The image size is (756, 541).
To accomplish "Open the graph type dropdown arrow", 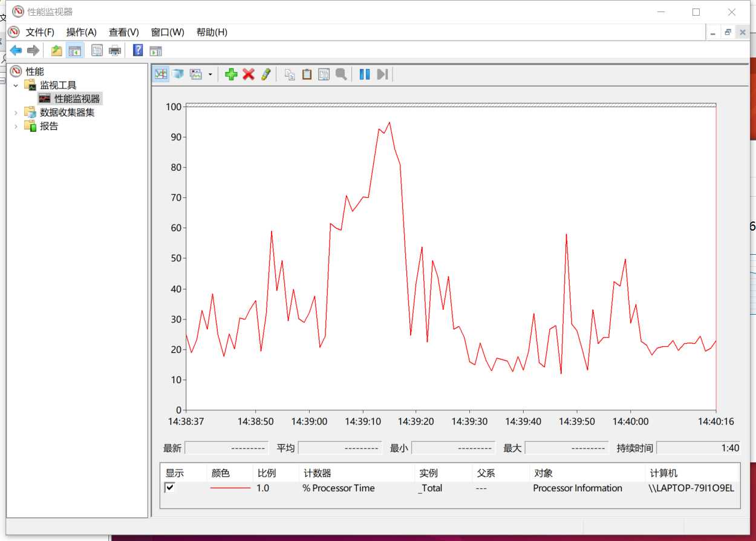I will [x=210, y=74].
